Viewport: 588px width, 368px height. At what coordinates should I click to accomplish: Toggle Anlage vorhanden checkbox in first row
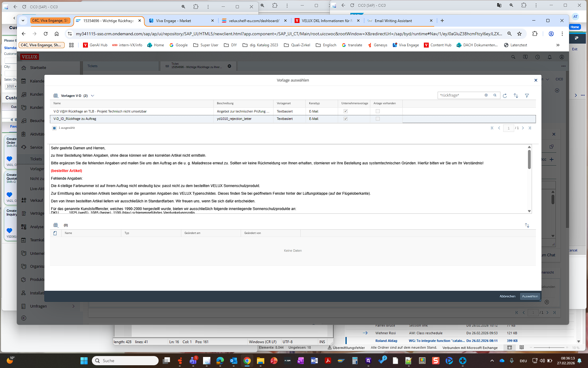[x=378, y=111]
